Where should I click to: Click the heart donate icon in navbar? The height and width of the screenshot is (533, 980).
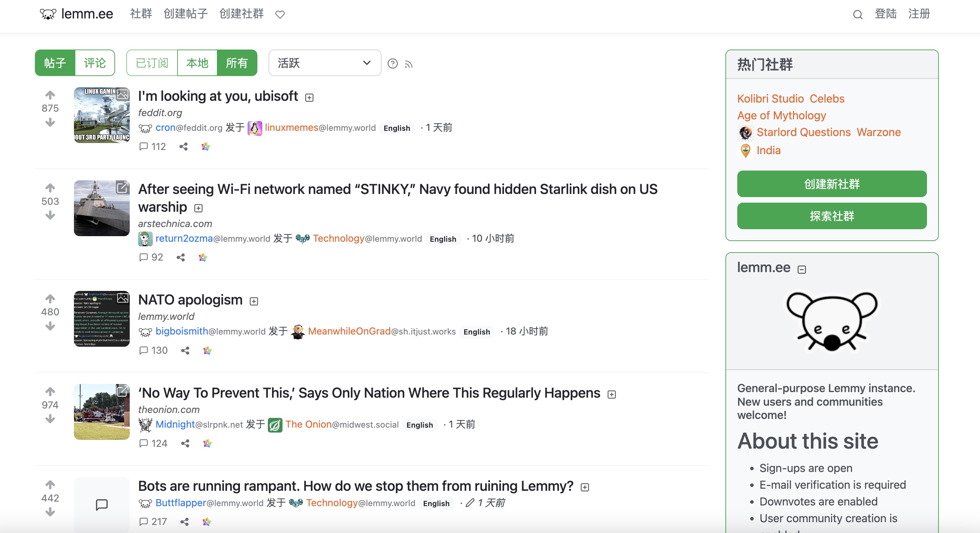pos(280,14)
